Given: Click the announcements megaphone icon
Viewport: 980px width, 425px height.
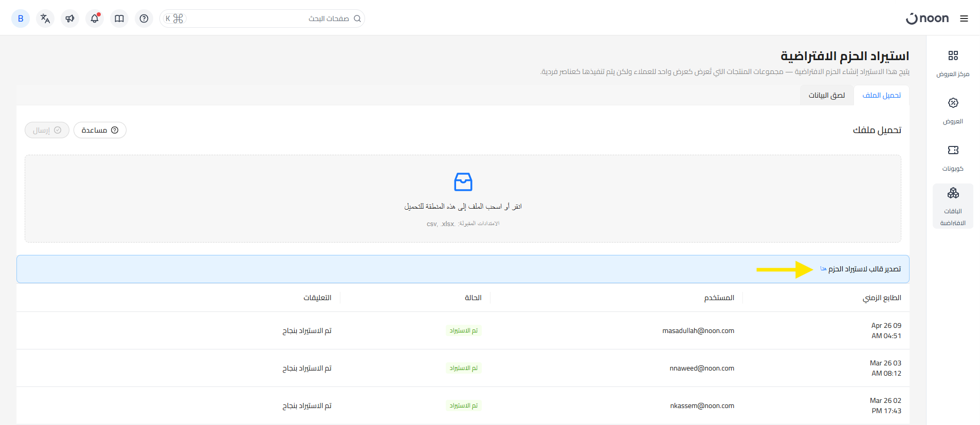Looking at the screenshot, I should click(x=70, y=19).
